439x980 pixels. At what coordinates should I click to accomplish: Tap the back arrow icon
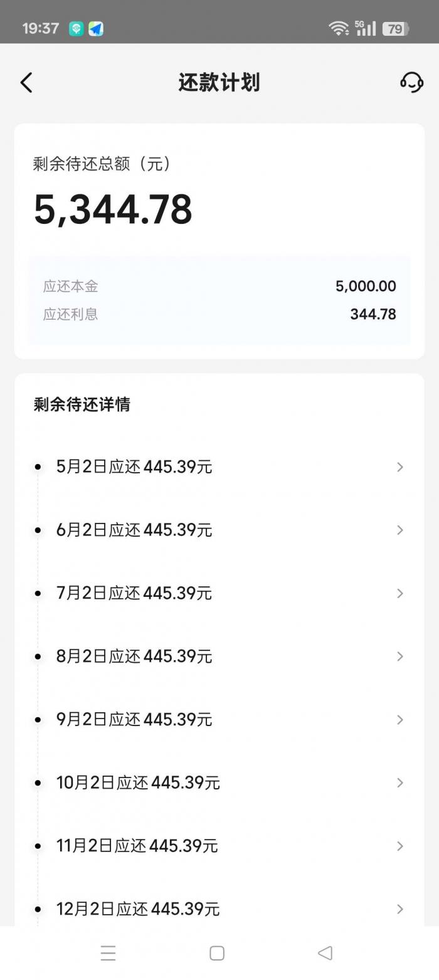[26, 82]
